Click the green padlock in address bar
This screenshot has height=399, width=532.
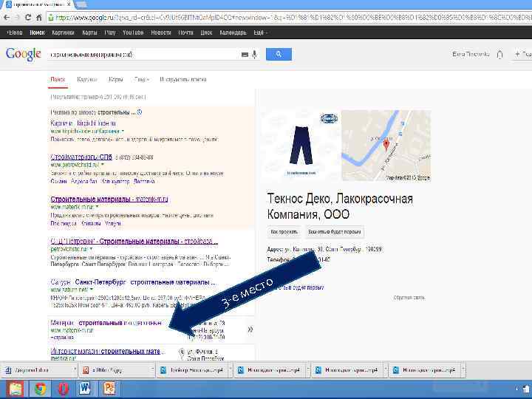pos(51,18)
